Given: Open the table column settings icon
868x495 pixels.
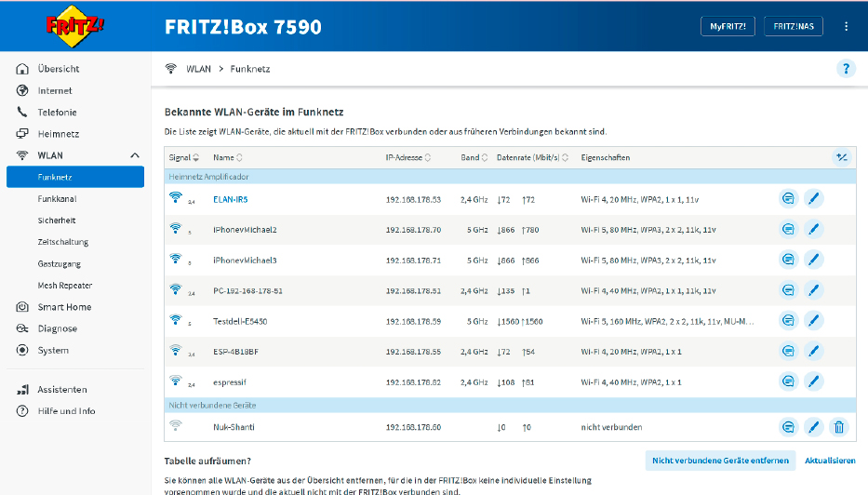Looking at the screenshot, I should pos(842,158).
